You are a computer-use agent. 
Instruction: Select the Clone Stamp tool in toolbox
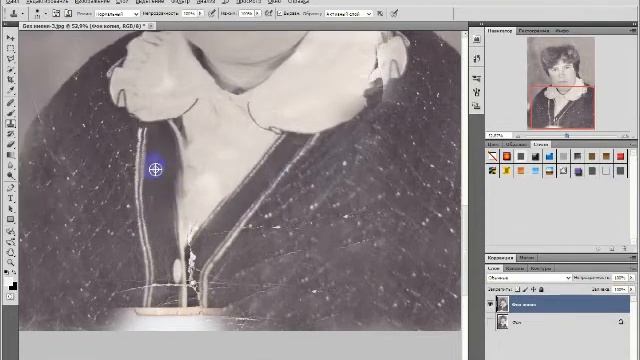point(11,124)
